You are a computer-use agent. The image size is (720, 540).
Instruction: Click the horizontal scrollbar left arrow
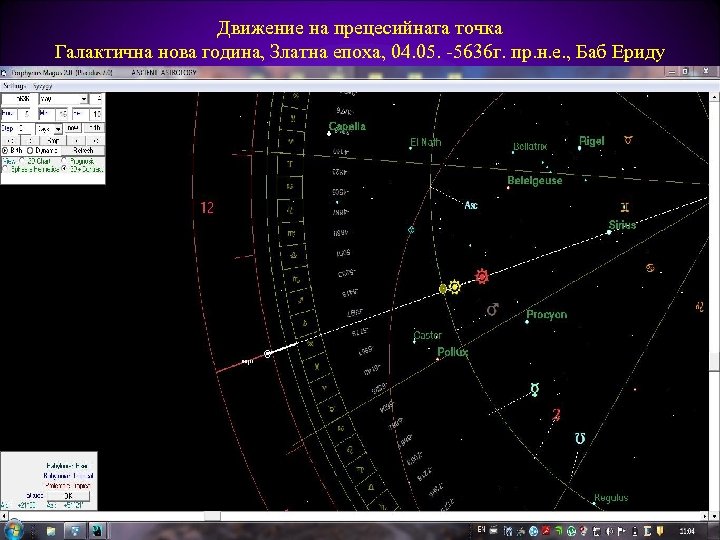[4, 516]
